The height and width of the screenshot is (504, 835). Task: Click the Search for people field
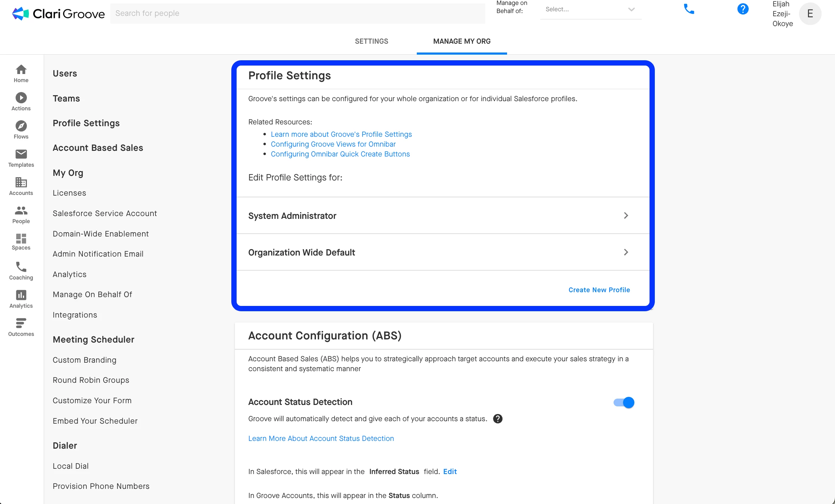pos(297,13)
